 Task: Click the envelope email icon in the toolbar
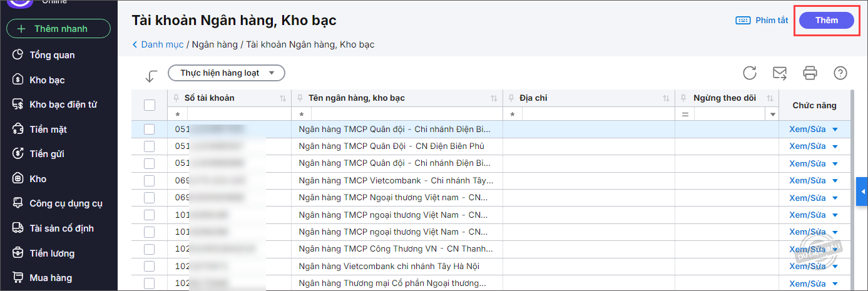(780, 73)
